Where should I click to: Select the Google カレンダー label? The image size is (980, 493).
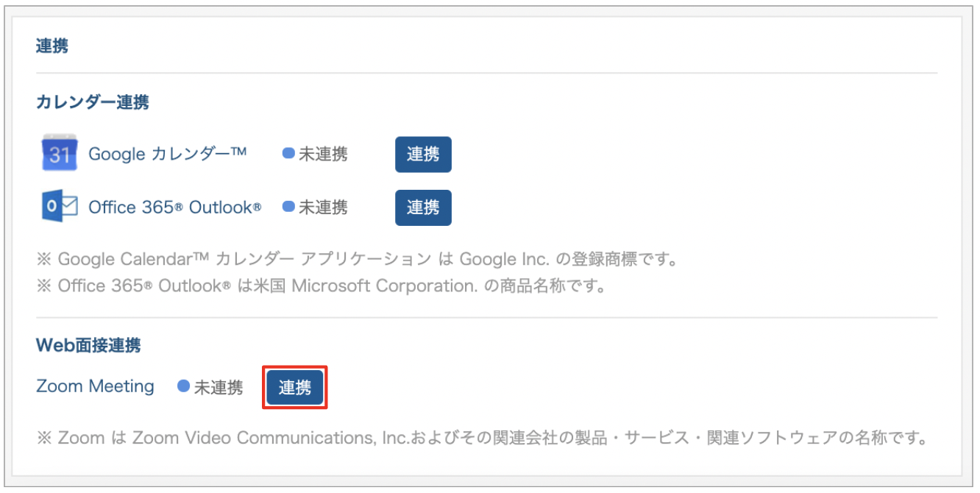(x=168, y=154)
